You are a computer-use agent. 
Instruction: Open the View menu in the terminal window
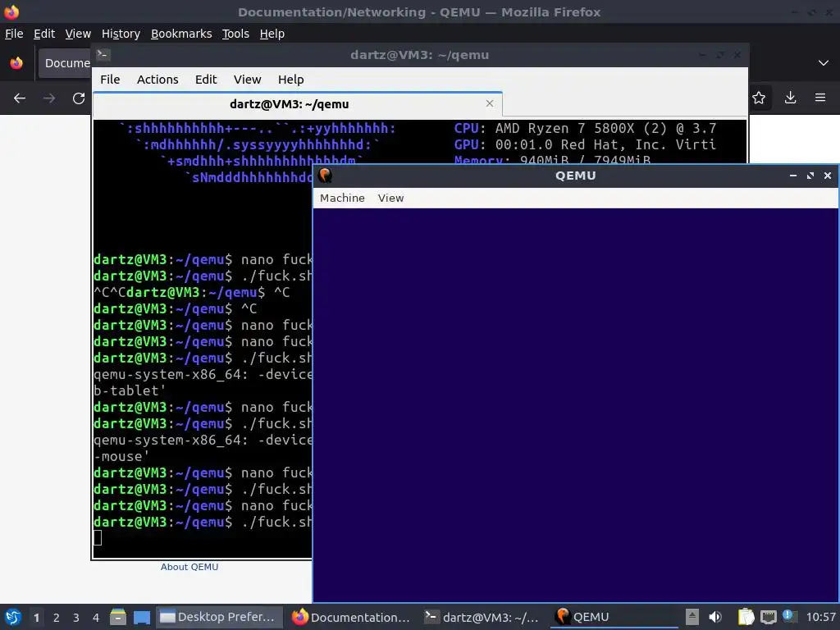click(247, 80)
